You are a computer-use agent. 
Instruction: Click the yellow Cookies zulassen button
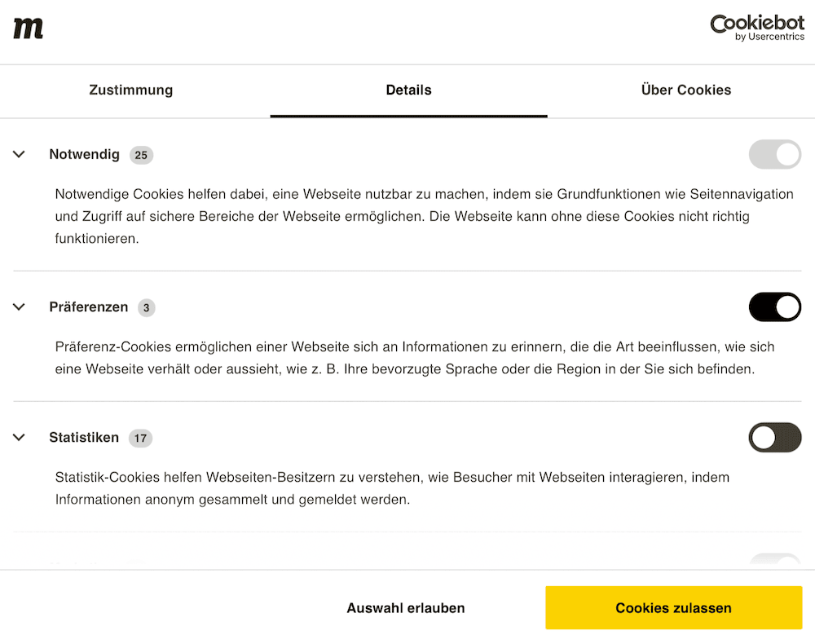(x=673, y=608)
